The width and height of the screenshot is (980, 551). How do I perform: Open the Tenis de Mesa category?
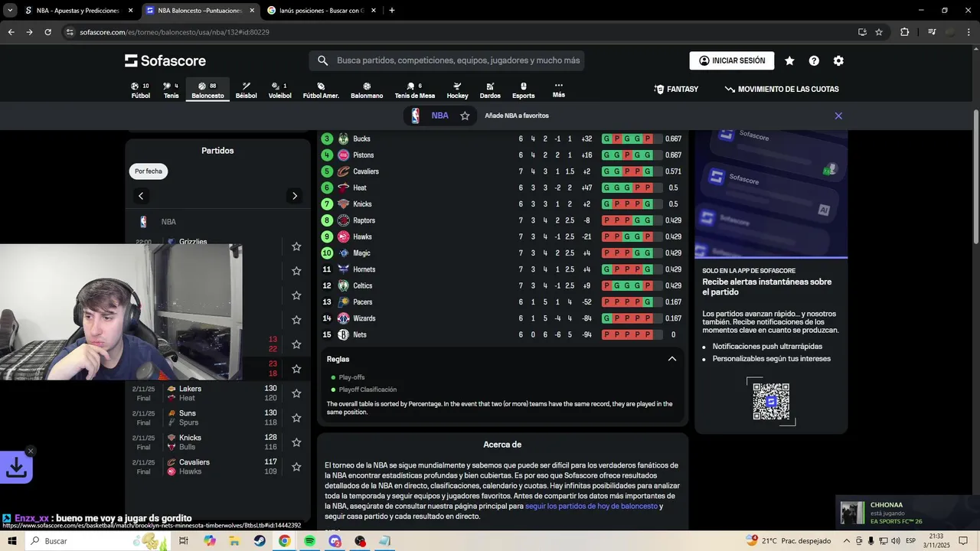tap(414, 90)
